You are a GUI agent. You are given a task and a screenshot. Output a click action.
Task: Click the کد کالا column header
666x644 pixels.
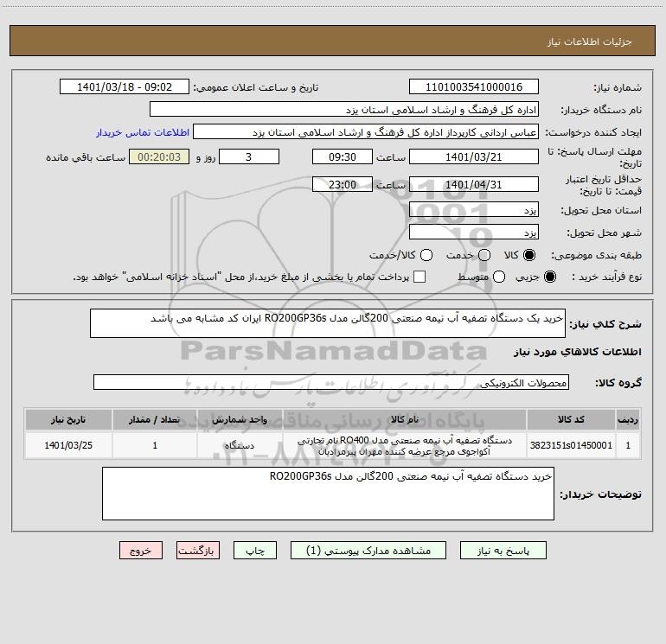[571, 420]
